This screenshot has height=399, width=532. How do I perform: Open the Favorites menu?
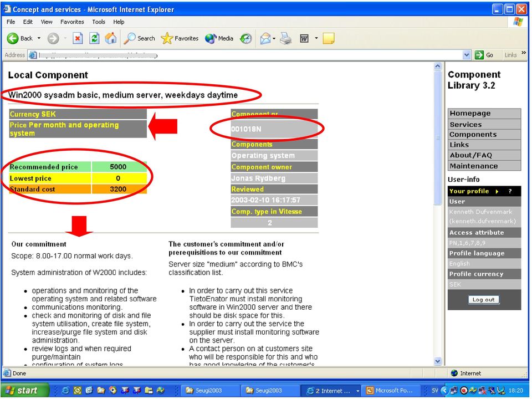(72, 22)
